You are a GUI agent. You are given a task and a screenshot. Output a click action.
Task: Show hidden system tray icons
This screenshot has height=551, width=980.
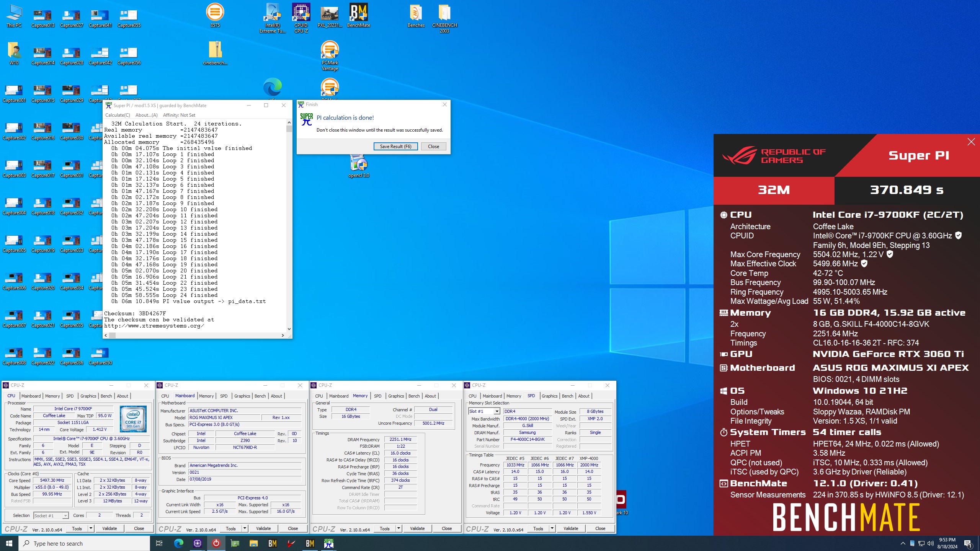(903, 543)
